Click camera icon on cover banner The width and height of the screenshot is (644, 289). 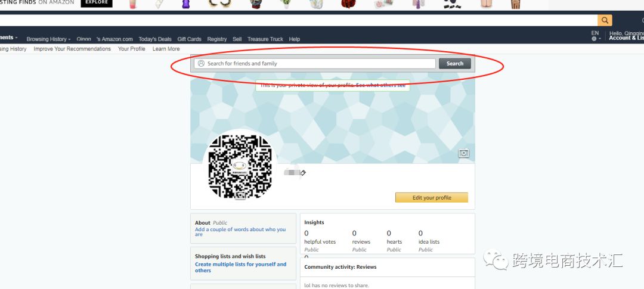[464, 153]
